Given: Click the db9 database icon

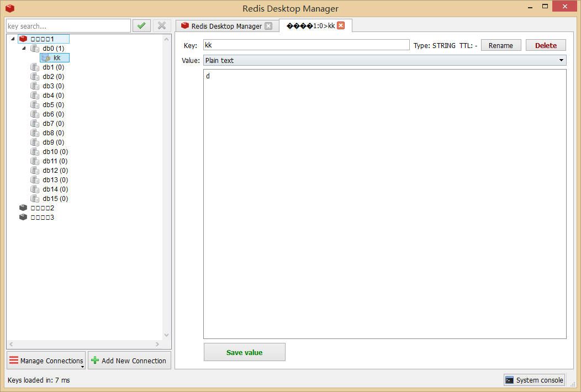Looking at the screenshot, I should pyautogui.click(x=35, y=142).
